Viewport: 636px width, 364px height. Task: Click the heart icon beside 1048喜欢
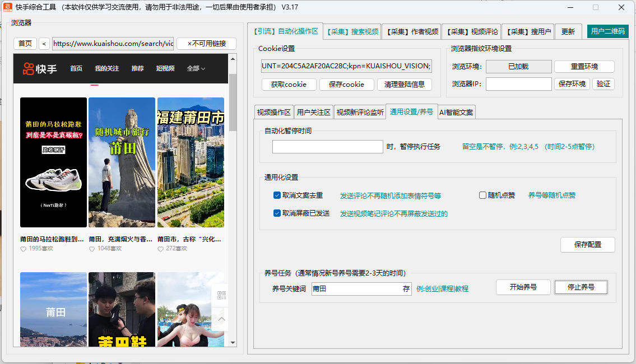[x=92, y=249]
